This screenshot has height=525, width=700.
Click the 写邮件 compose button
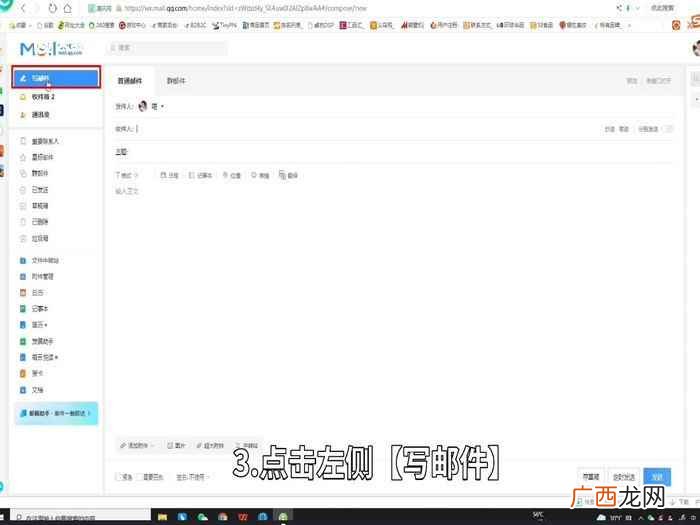(x=56, y=78)
